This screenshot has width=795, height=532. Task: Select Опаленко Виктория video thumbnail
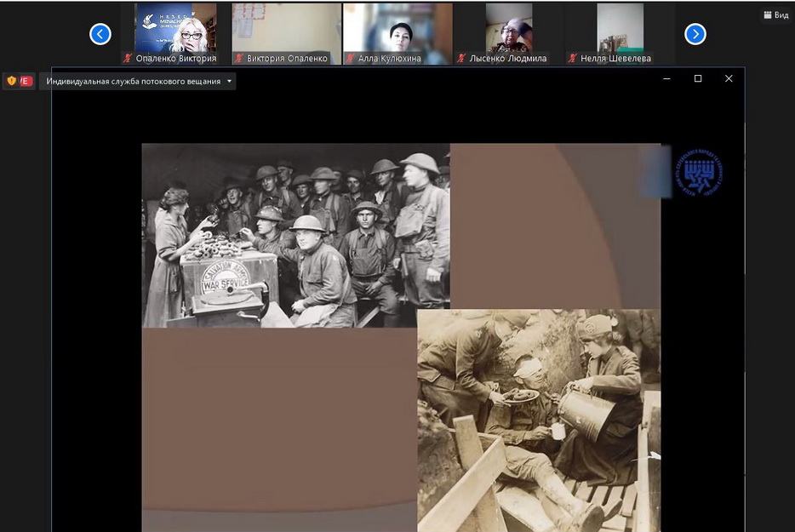pos(175,33)
